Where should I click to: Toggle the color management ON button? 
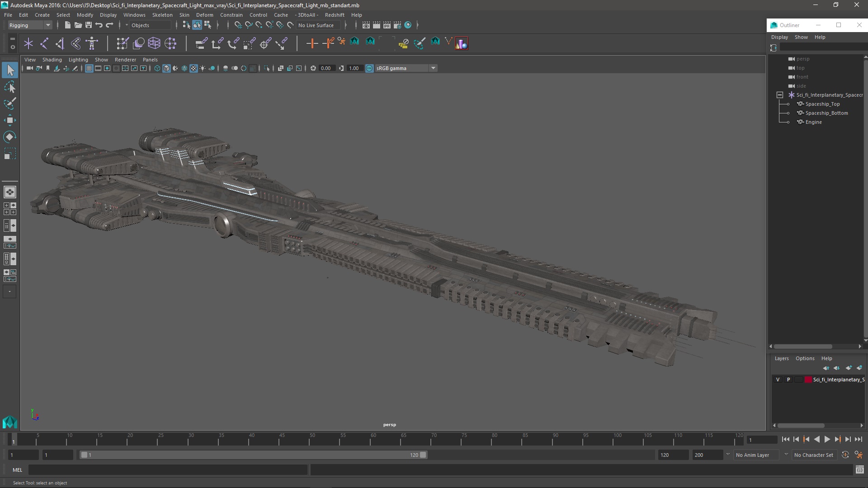369,68
